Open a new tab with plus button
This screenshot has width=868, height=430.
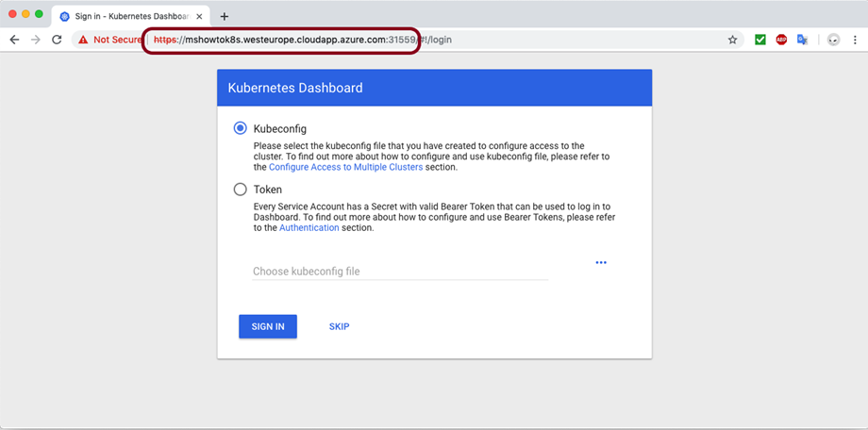point(224,16)
